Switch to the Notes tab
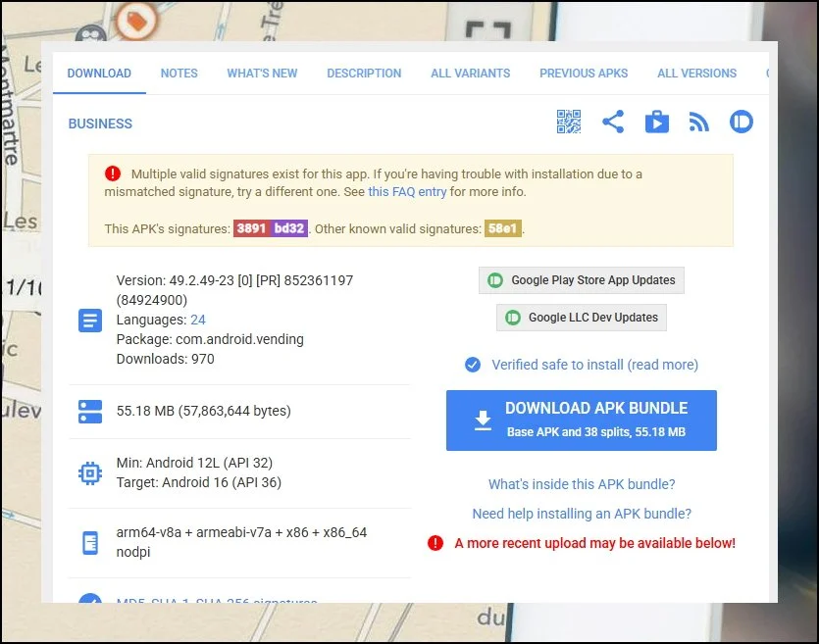819x644 pixels. (x=179, y=74)
